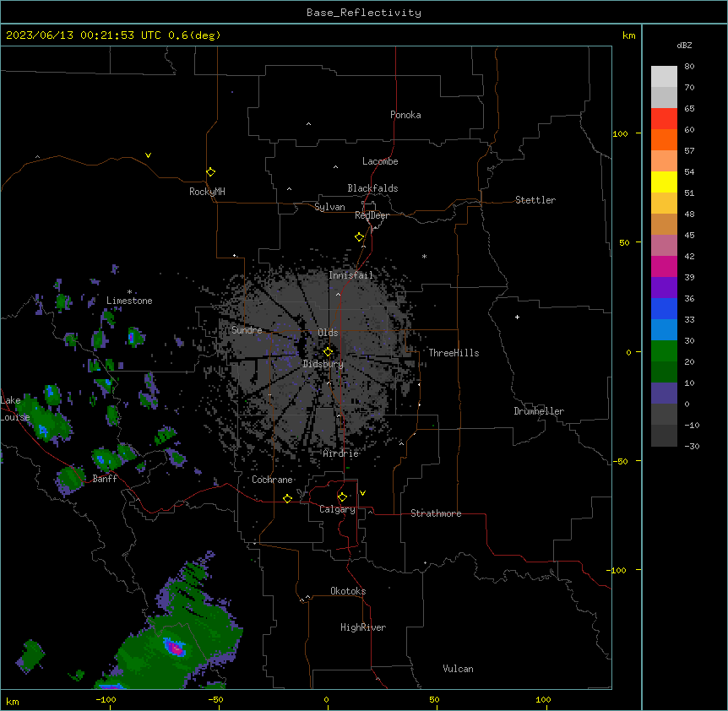
Task: Click the yellow v marker northwest of RockyMH
Action: click(x=148, y=155)
